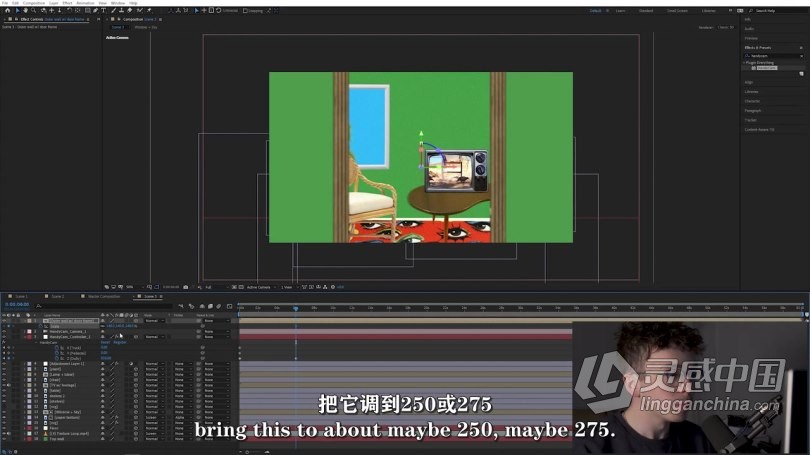Expand the Adjustment Layer 1 properties

pyautogui.click(x=24, y=364)
